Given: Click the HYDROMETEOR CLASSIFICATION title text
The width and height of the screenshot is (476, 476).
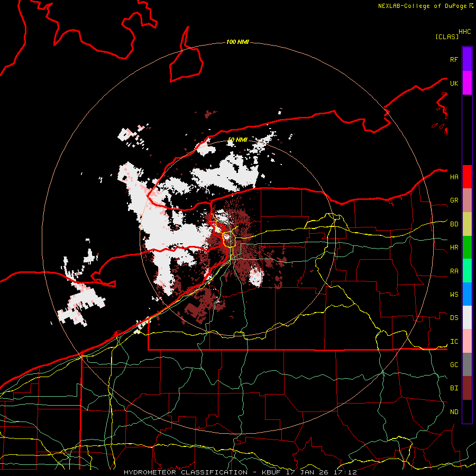Looking at the screenshot, I should pyautogui.click(x=186, y=472).
